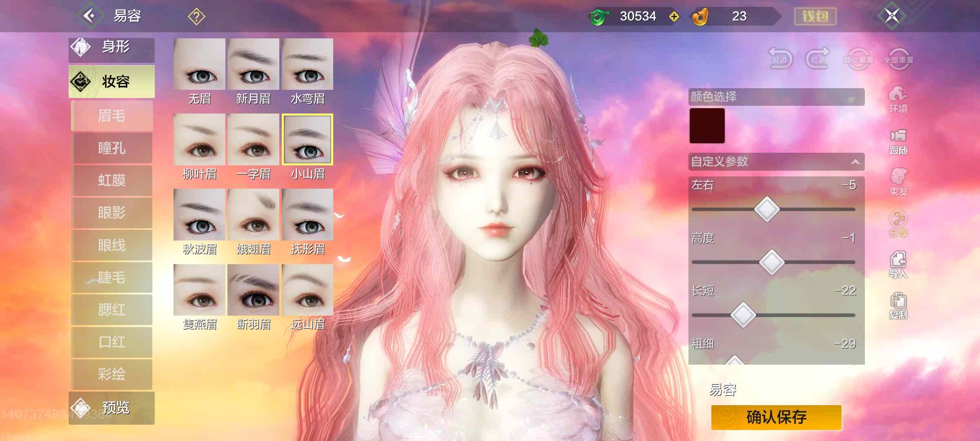The image size is (980, 441).
Task: Choose the 小山眉 eyebrow style
Action: pyautogui.click(x=307, y=139)
